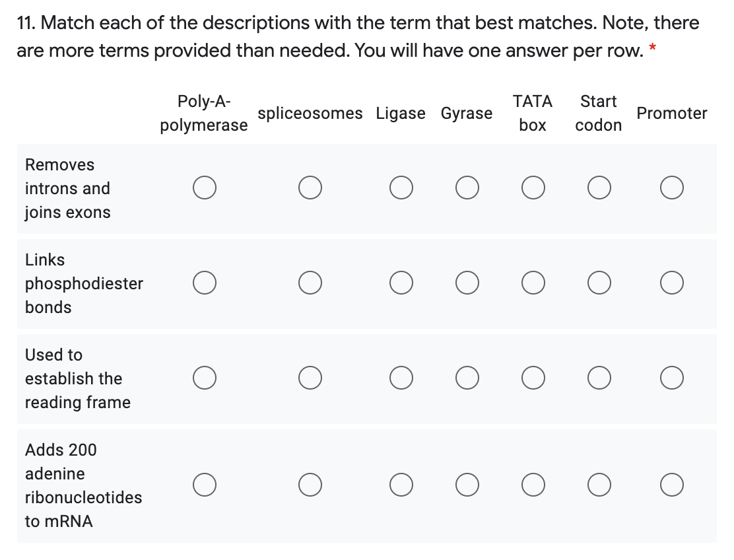
Task: Pick spliceosomes for Adds 200 adenine row
Action: (x=310, y=485)
